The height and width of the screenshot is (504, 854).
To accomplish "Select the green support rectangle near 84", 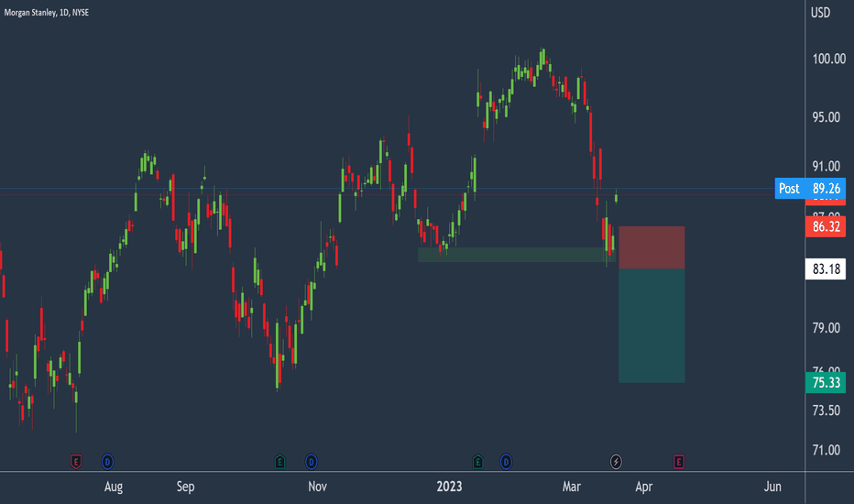I will (x=517, y=255).
